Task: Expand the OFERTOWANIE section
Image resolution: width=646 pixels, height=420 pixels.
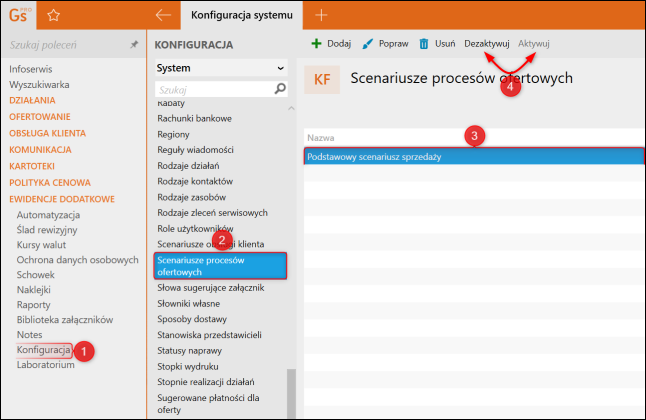Action: 40,117
